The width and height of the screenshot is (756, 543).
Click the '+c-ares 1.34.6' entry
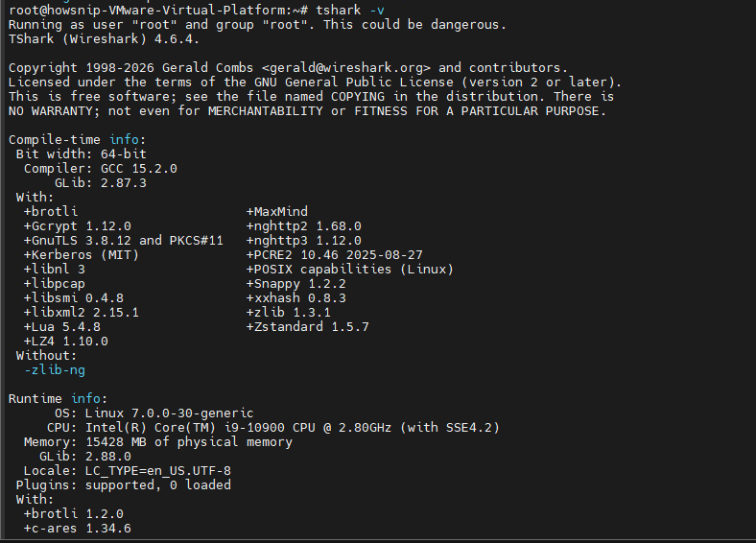[x=77, y=529]
